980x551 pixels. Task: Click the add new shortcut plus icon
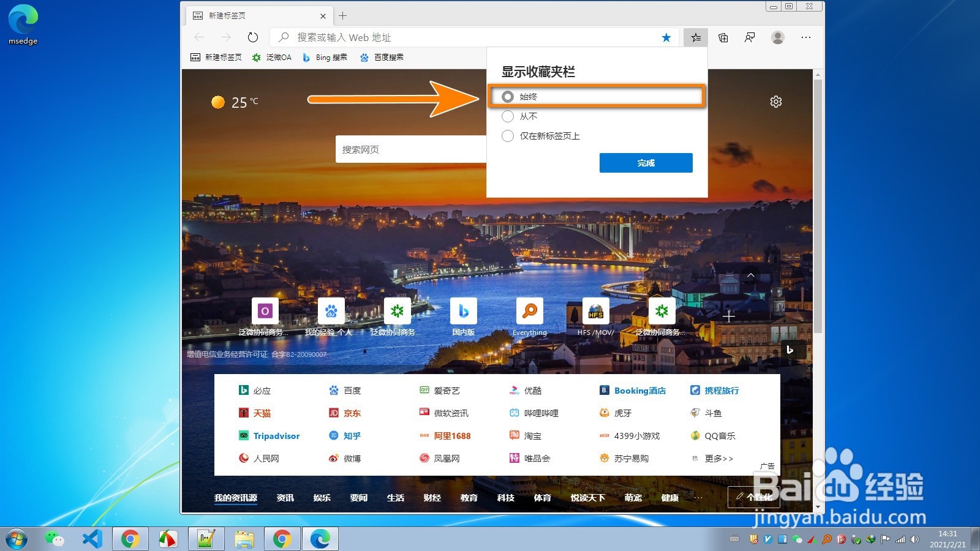coord(728,317)
